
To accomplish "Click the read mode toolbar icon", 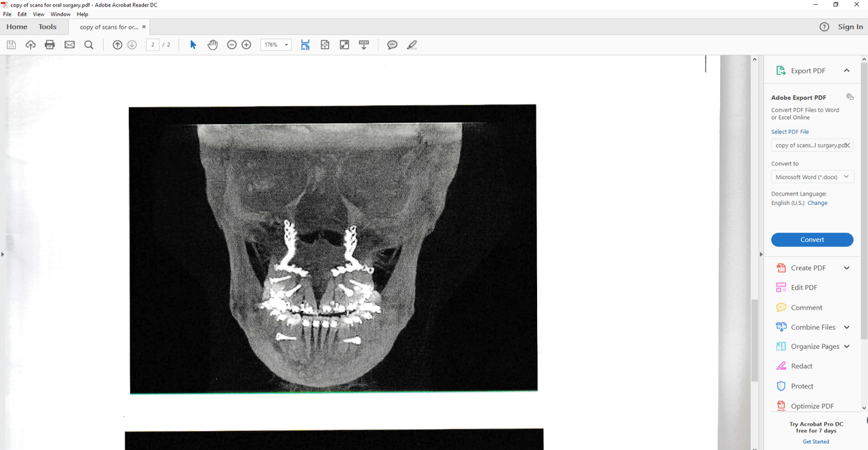I will [x=363, y=45].
